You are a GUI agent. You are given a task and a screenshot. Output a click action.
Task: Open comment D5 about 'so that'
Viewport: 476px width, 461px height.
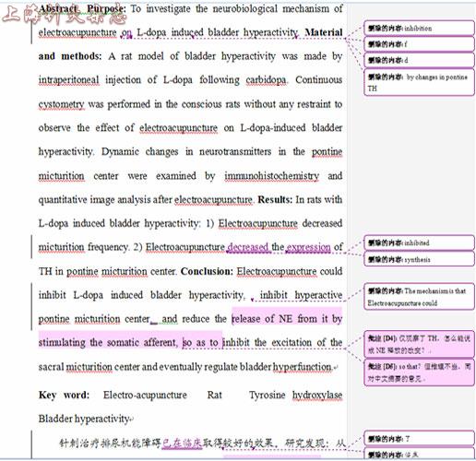419,372
